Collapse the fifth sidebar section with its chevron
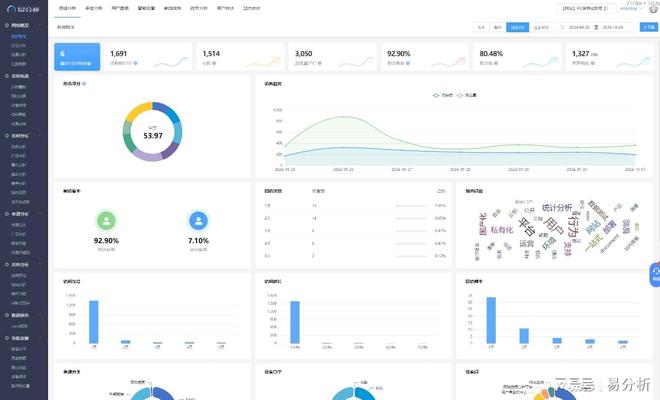Screen dimensions: 660x400 point(40,264)
